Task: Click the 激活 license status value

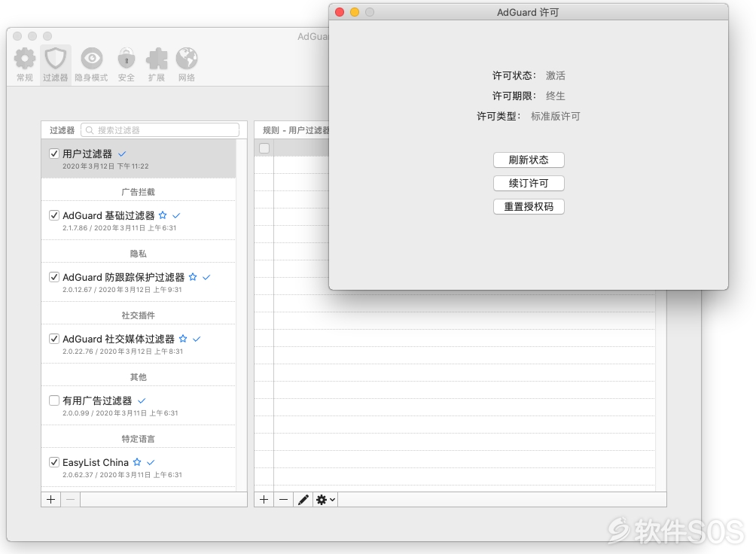Action: pos(556,76)
